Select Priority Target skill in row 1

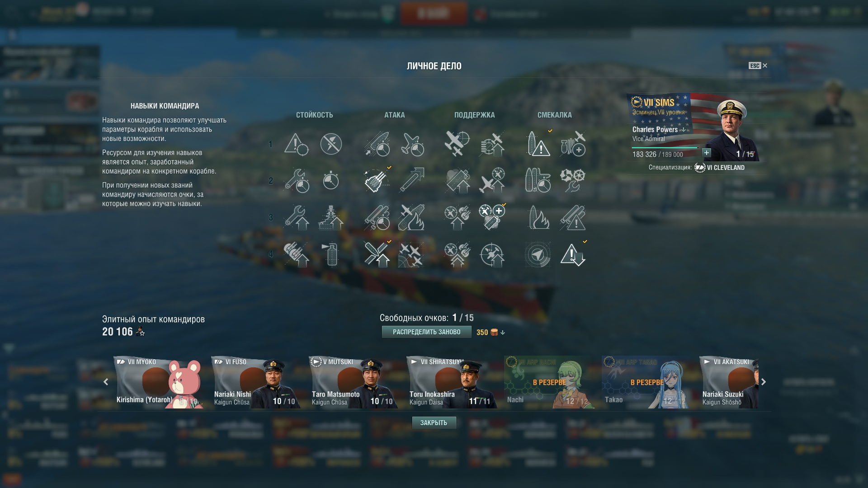click(296, 144)
